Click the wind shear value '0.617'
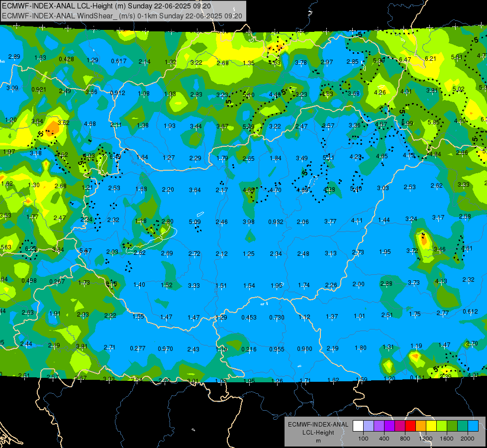This screenshot has width=487, height=448. [119, 61]
